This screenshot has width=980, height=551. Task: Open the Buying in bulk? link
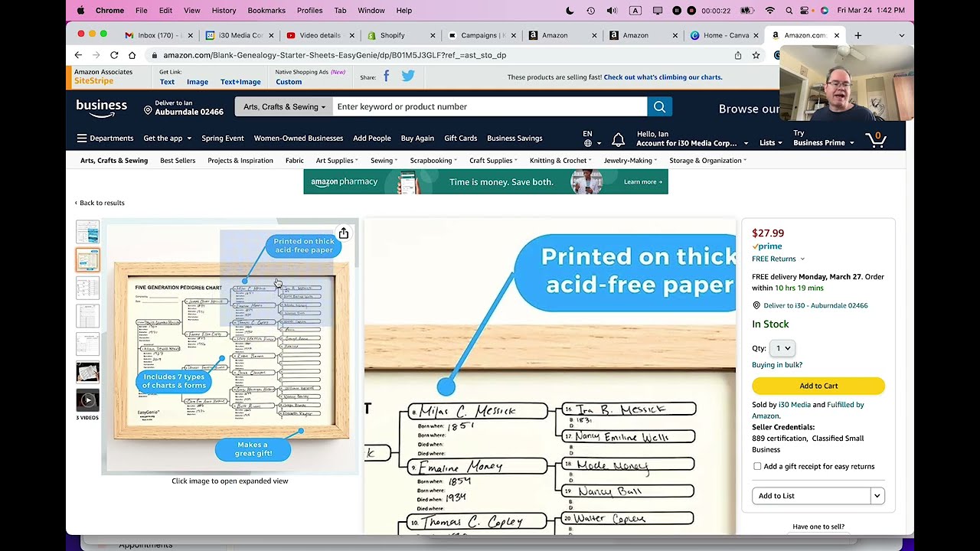777,365
